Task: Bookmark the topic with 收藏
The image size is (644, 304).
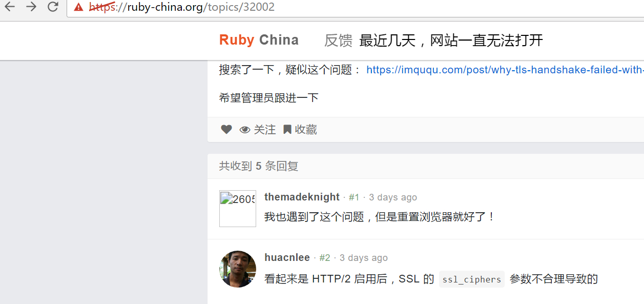Action: 300,130
